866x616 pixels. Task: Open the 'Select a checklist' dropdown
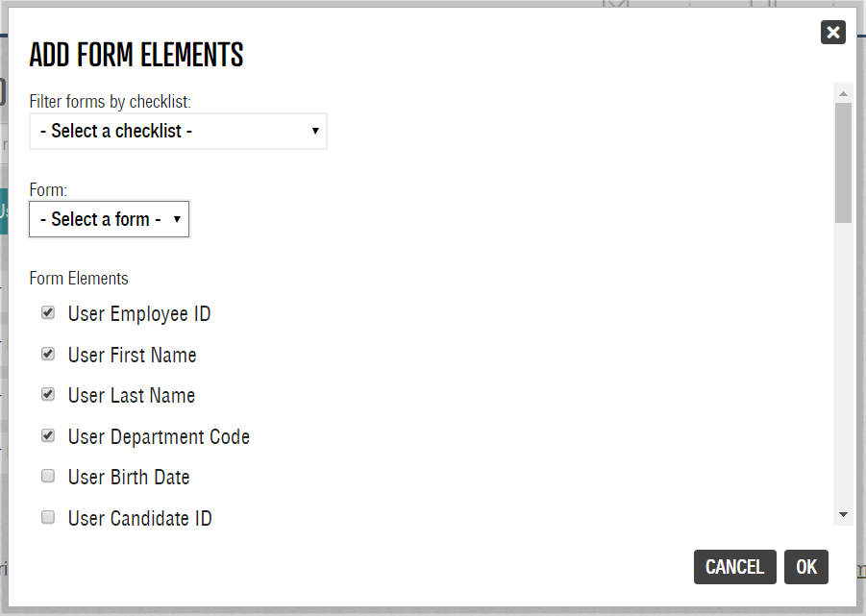coord(178,131)
